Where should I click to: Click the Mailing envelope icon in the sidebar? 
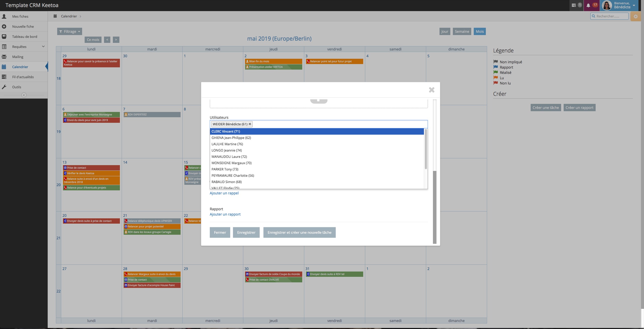point(4,57)
